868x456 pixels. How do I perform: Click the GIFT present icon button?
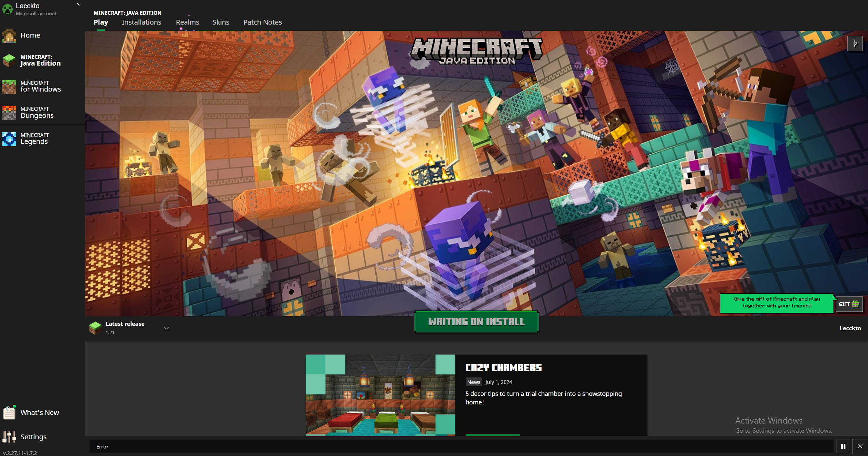click(849, 304)
